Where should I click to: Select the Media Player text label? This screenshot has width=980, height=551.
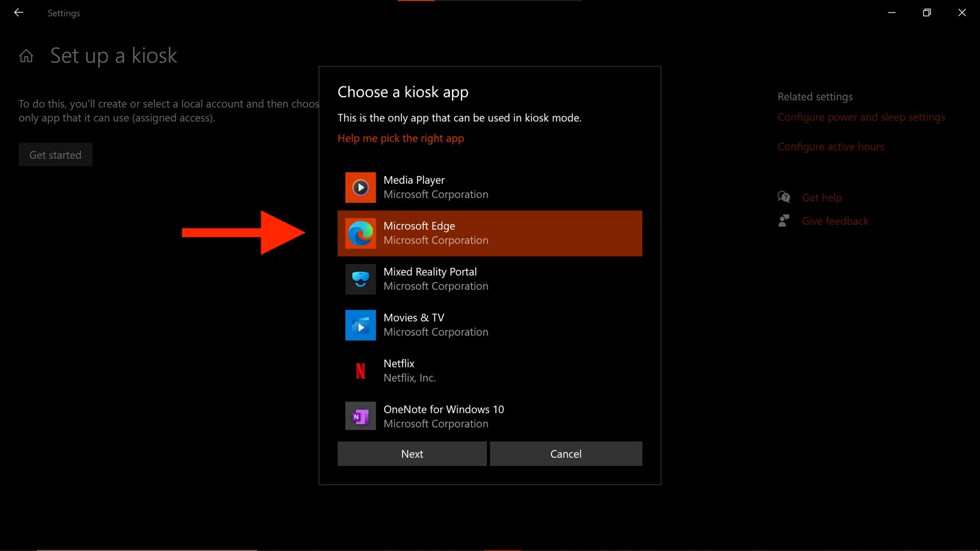pyautogui.click(x=414, y=180)
